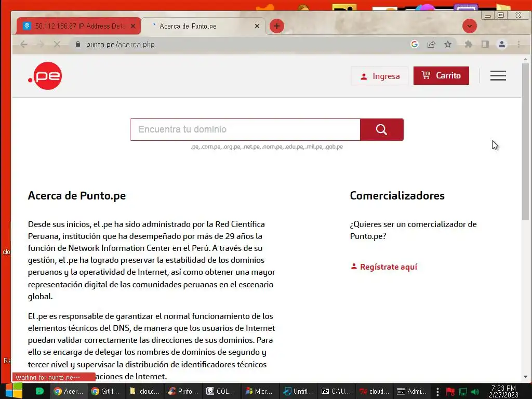Click the address bar URL punto.pe/acerca.php
The image size is (532, 399).
[x=121, y=45]
